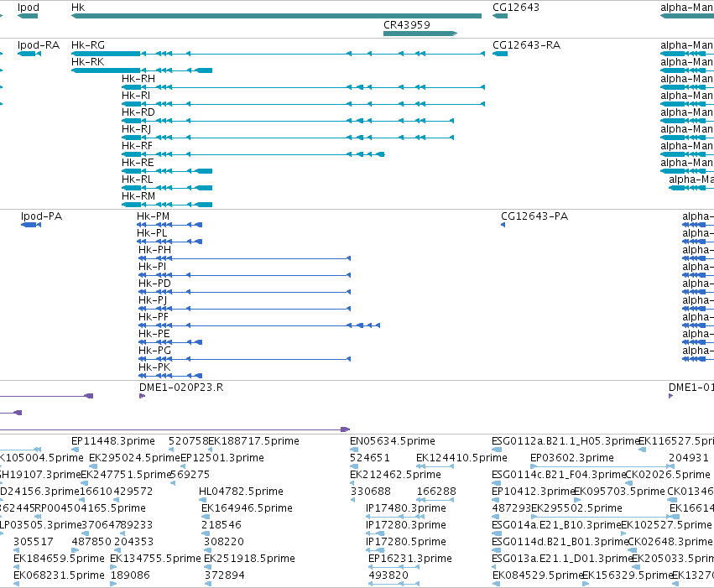Select the Hk-RL transcript label
Image resolution: width=714 pixels, height=588 pixels.
tap(137, 180)
